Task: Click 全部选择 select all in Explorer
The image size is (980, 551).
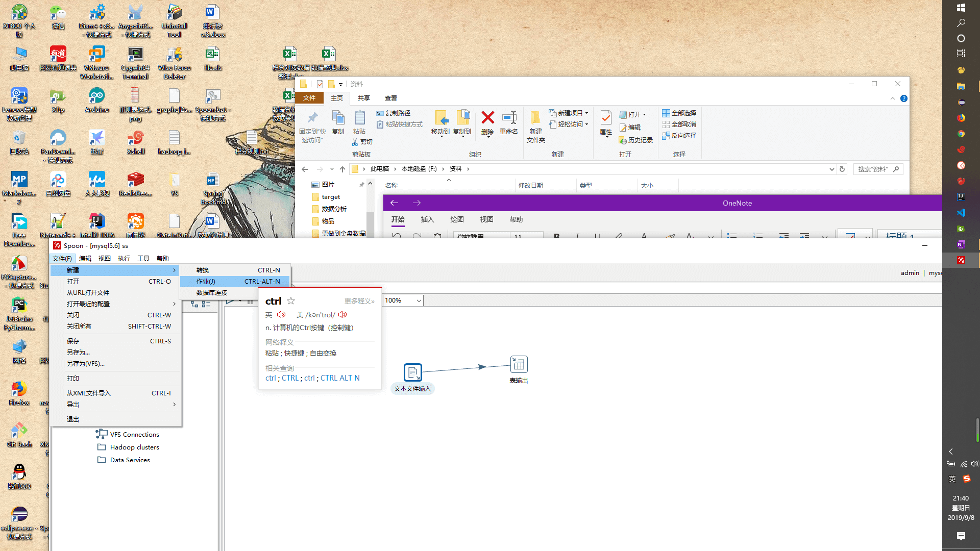Action: pyautogui.click(x=679, y=113)
